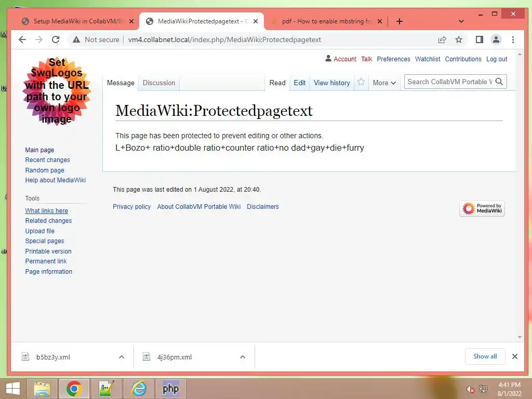
Task: Open What links here tool
Action: (46, 211)
